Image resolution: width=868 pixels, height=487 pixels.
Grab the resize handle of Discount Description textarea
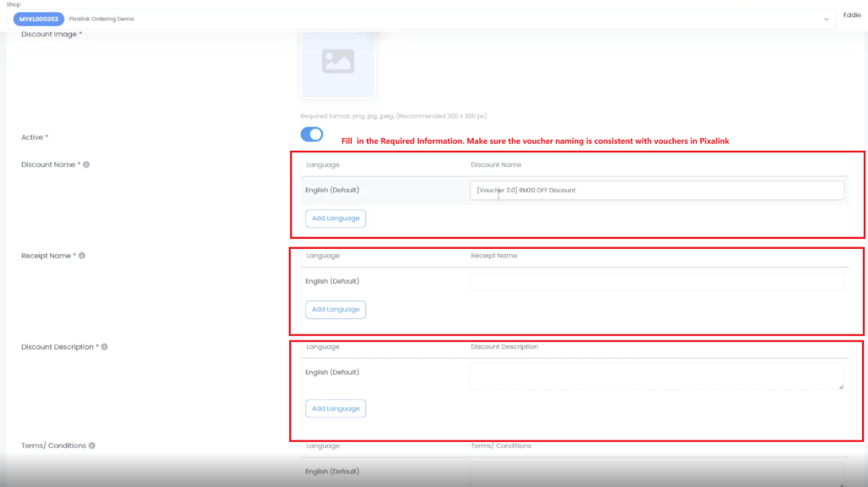coord(841,387)
